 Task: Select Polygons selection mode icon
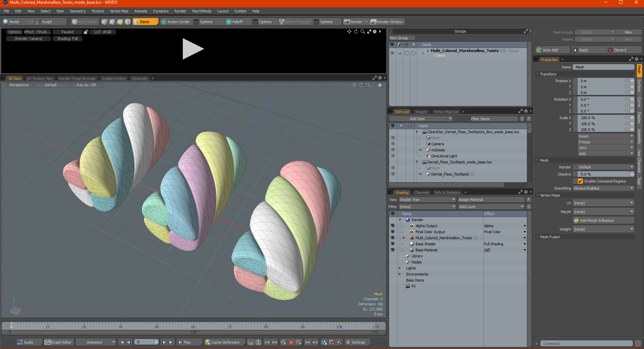point(120,22)
